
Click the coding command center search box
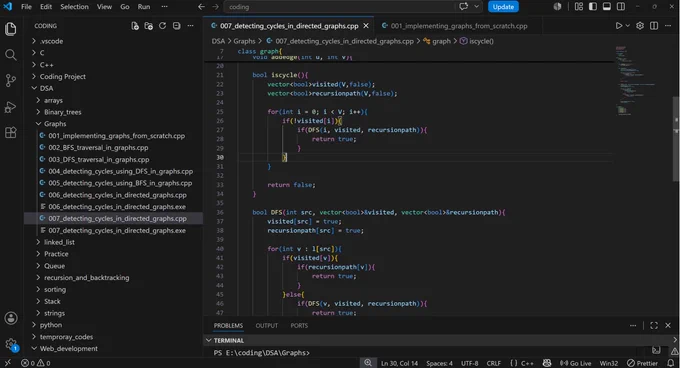340,7
